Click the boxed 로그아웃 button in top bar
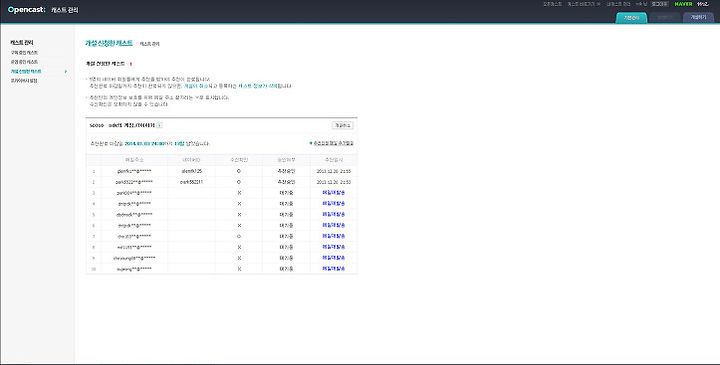The image size is (720, 365). (659, 4)
